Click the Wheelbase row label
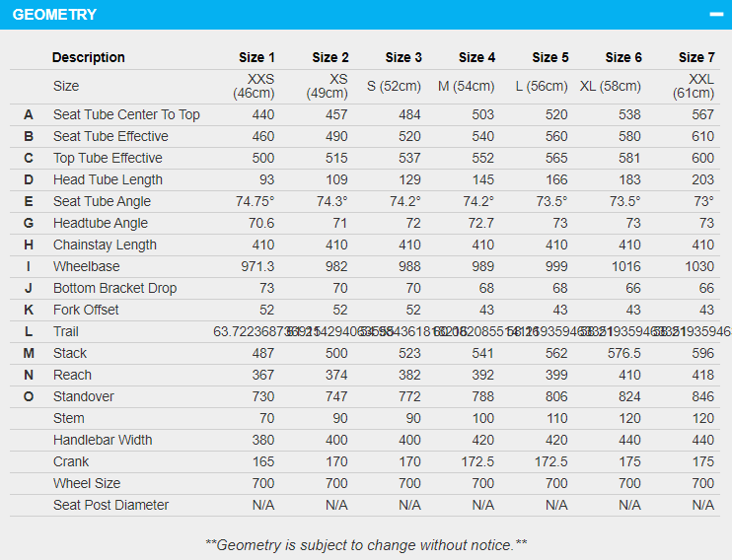Viewport: 732px width, 560px height. [87, 266]
